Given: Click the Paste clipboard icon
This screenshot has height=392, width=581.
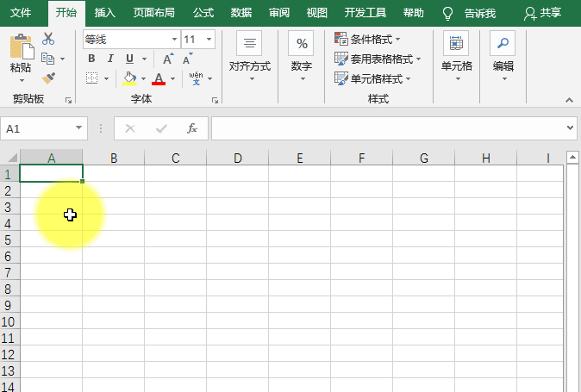Looking at the screenshot, I should point(22,47).
